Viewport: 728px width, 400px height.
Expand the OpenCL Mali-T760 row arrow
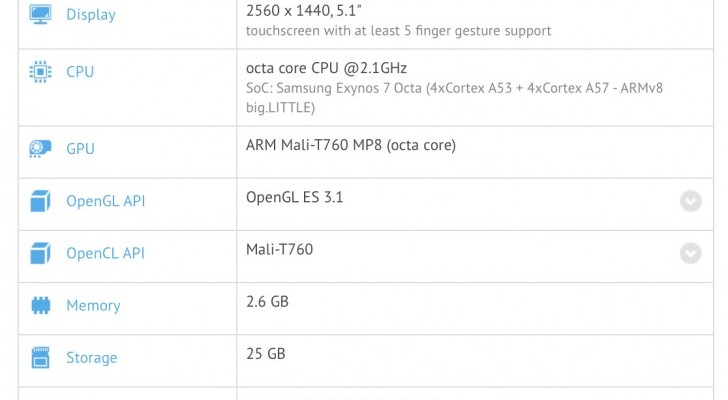pyautogui.click(x=690, y=253)
